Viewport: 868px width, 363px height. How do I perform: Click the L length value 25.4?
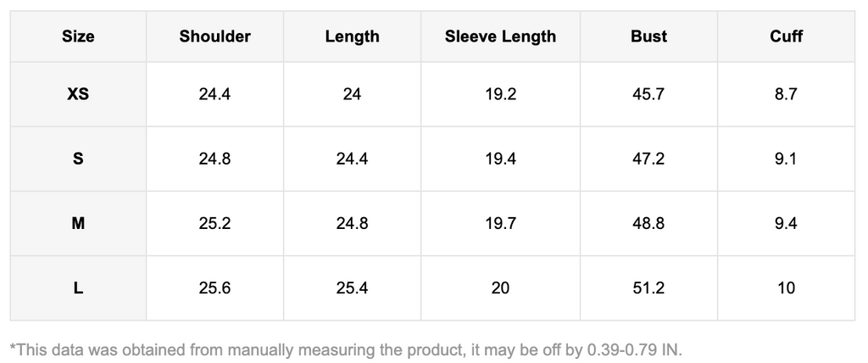click(x=352, y=288)
